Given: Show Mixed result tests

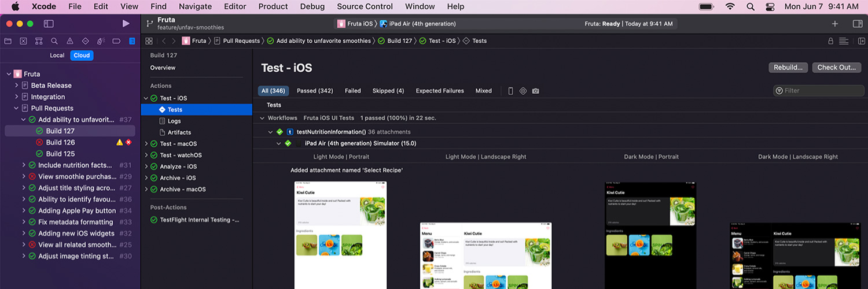Looking at the screenshot, I should pos(484,91).
